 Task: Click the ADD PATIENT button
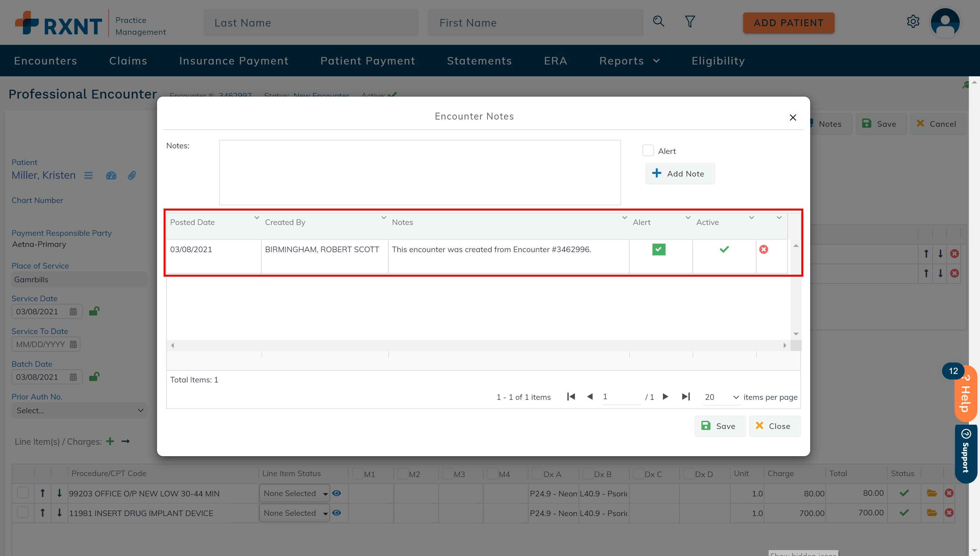point(789,23)
